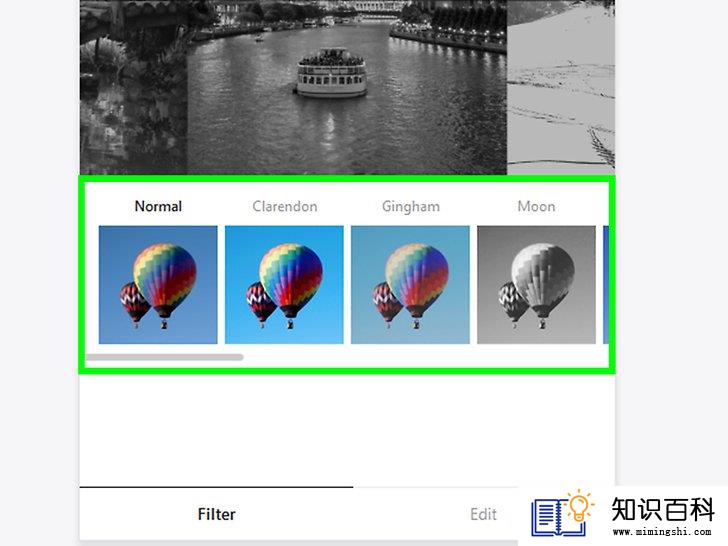Click the ferry boat in the preview

(332, 73)
